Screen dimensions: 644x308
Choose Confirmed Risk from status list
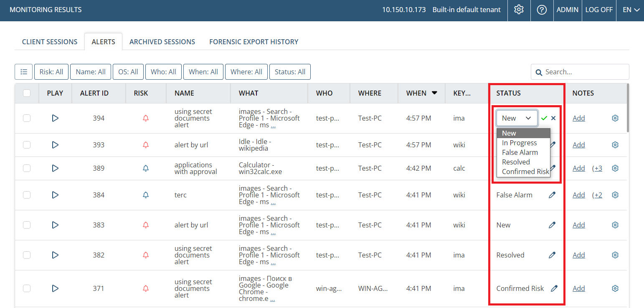pyautogui.click(x=525, y=172)
